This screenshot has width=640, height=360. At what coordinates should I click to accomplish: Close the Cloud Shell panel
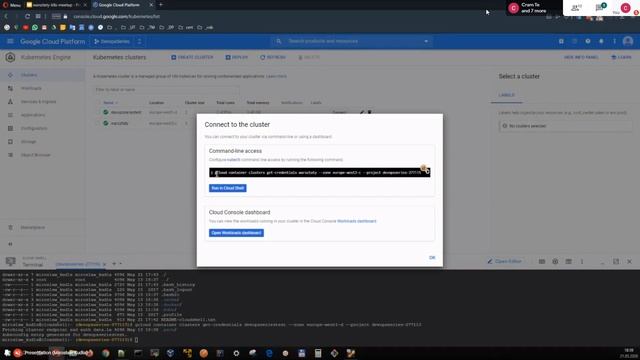click(629, 262)
